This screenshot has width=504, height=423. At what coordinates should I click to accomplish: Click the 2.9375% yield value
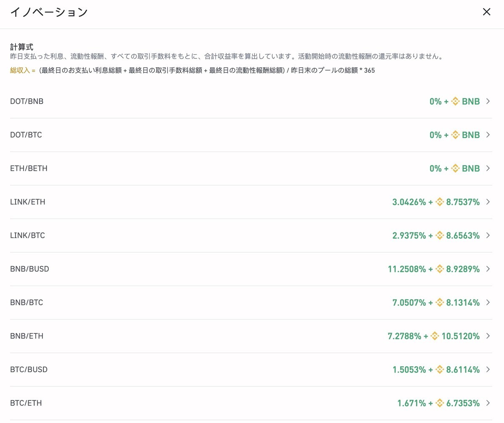click(409, 235)
